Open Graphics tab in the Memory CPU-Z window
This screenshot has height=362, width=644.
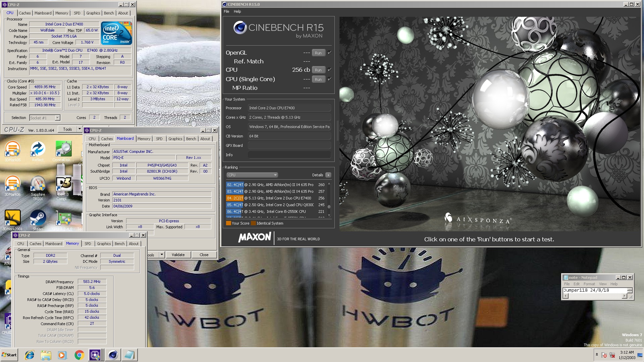coord(104,244)
